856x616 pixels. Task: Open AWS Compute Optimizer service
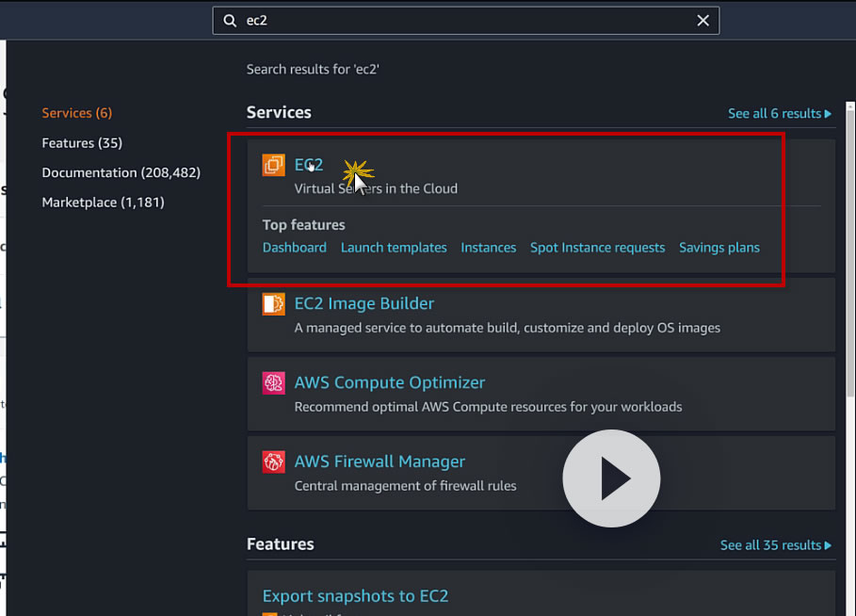[x=389, y=382]
